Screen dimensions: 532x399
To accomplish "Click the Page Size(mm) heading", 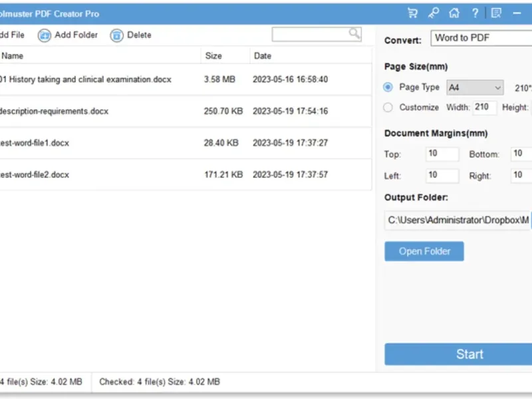I will click(416, 66).
